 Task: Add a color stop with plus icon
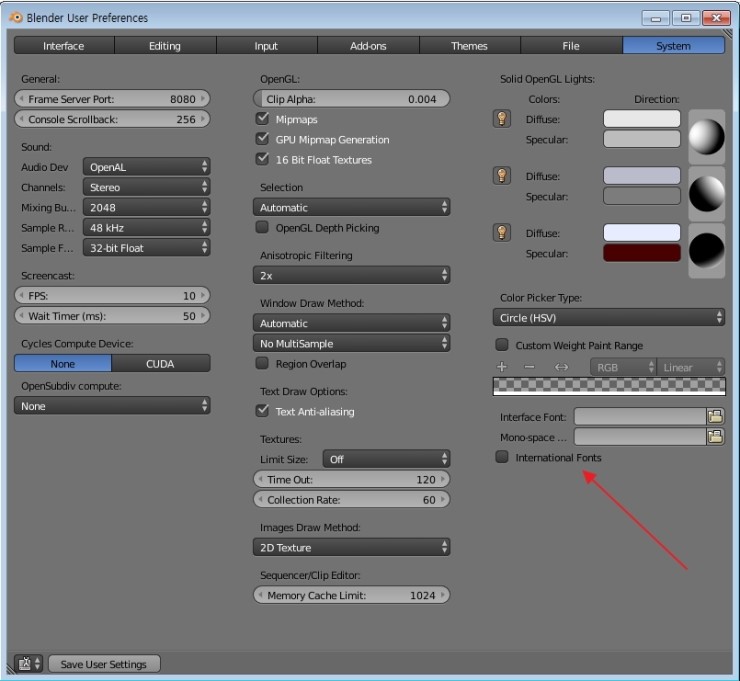(x=502, y=367)
